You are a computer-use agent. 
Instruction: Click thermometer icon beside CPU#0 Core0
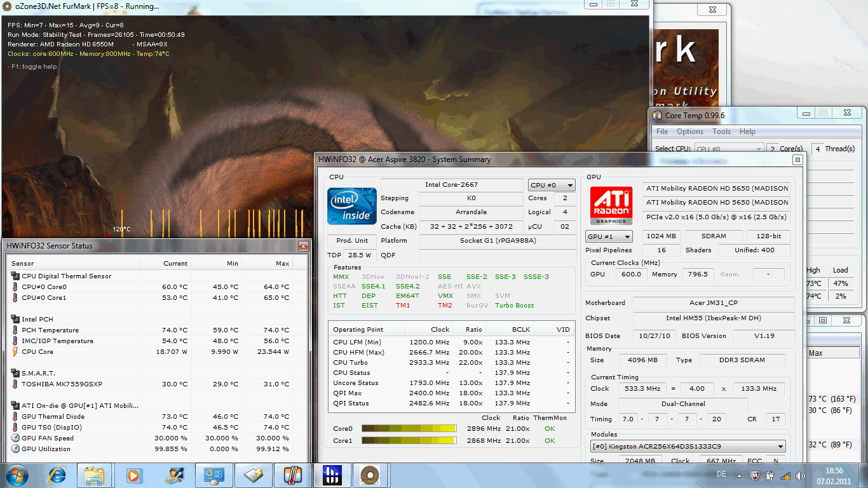[15, 287]
